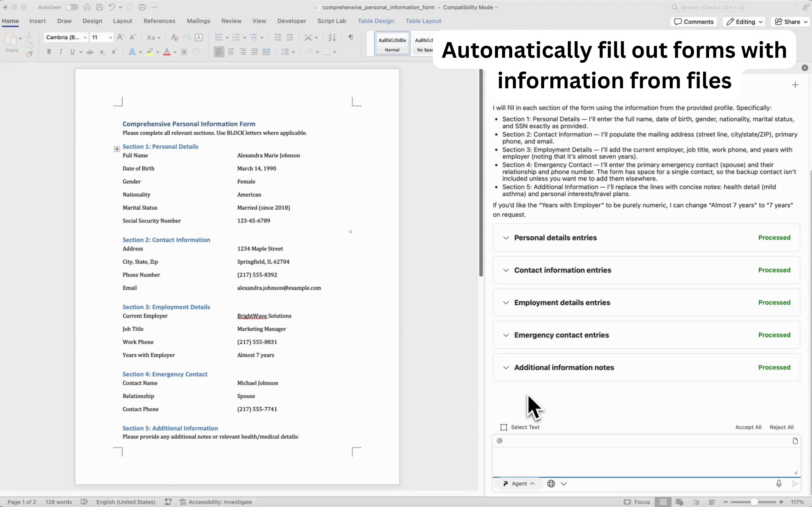Toggle bold text formatting

point(49,52)
